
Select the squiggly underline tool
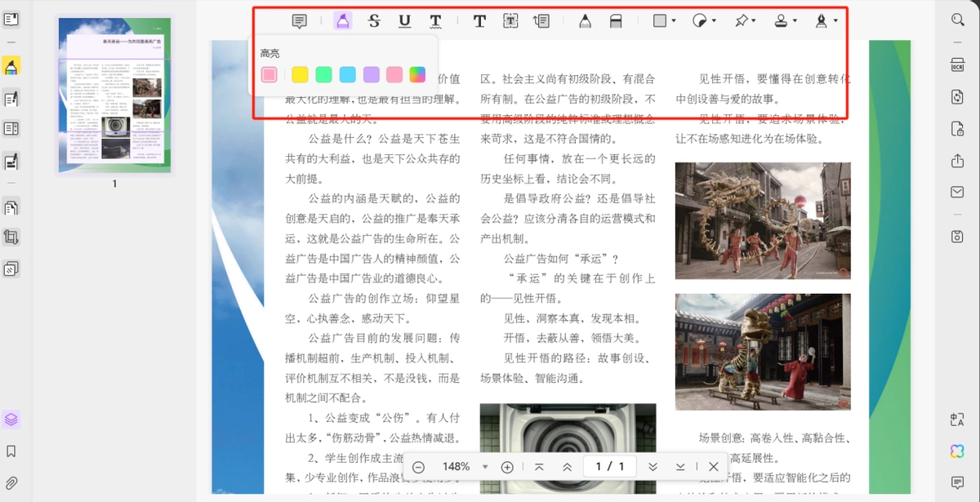435,21
